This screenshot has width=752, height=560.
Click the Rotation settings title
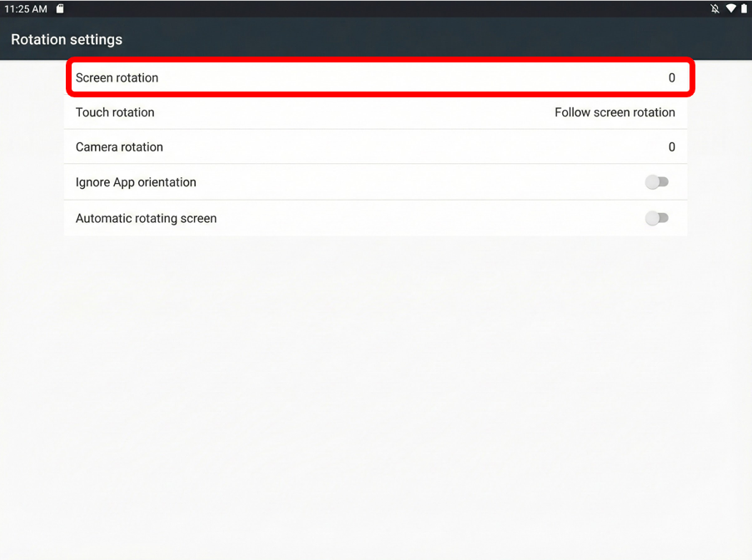[x=67, y=39]
